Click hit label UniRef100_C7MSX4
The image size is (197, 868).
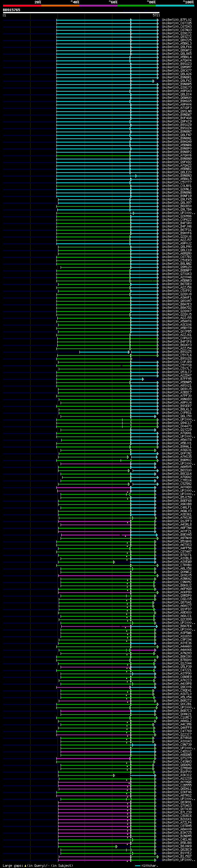coord(177,481)
